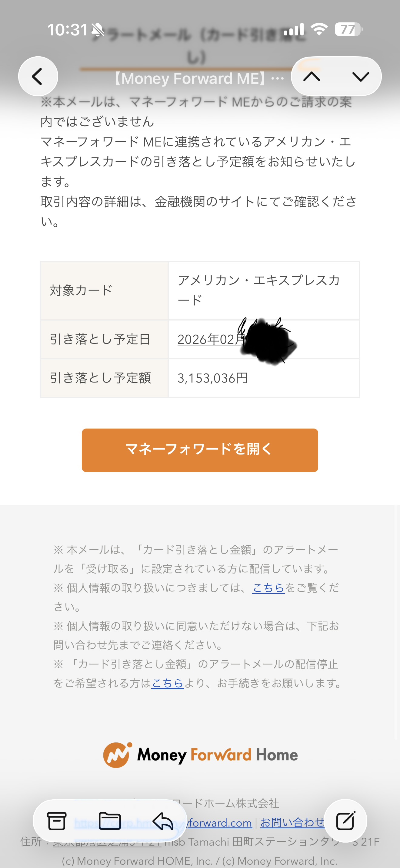Go to next message with down chevron
The height and width of the screenshot is (868, 400).
click(x=361, y=77)
